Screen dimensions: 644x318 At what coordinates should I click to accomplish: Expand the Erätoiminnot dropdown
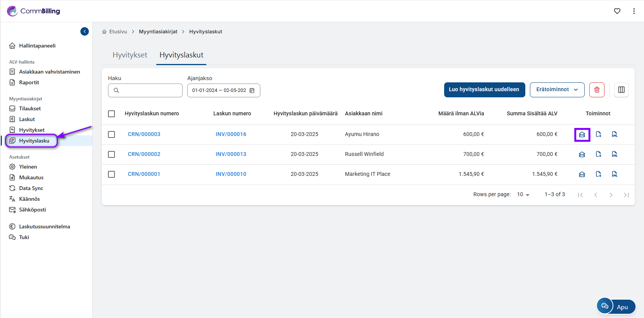coord(557,90)
